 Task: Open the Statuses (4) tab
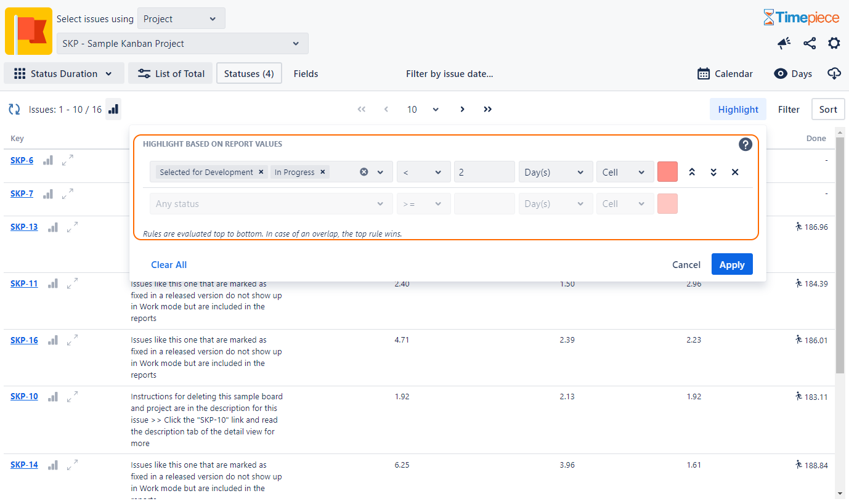[249, 74]
